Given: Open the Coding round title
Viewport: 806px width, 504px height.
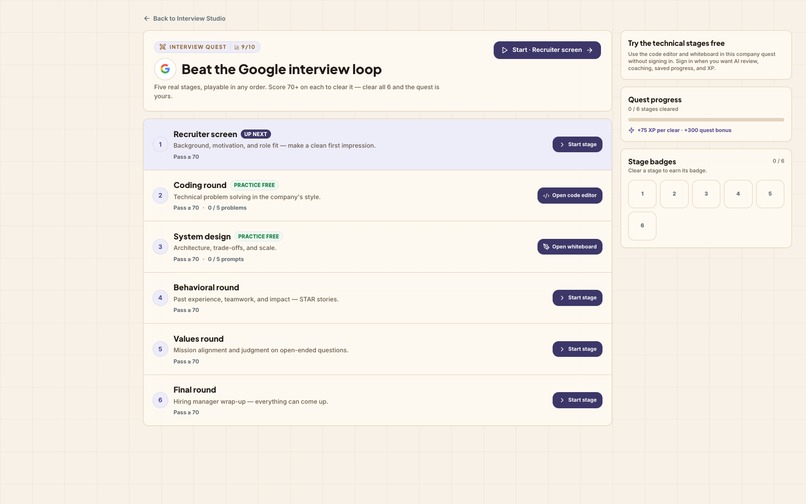Looking at the screenshot, I should pos(200,185).
